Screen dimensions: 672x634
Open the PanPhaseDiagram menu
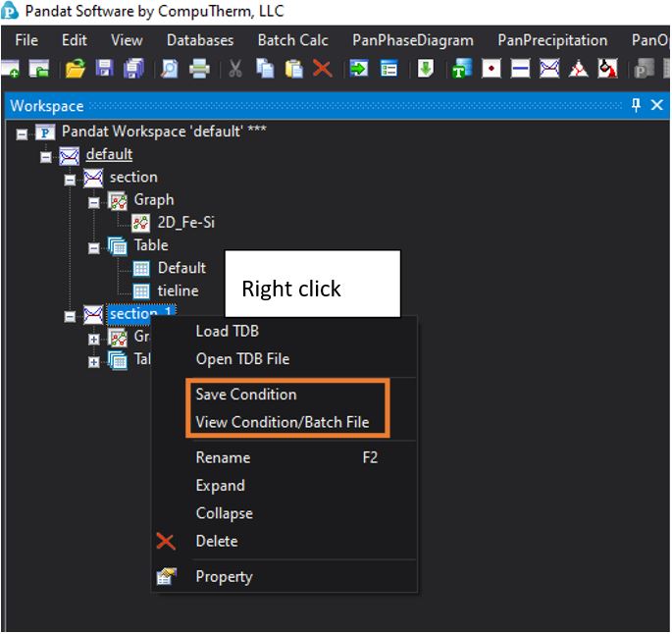[x=413, y=40]
